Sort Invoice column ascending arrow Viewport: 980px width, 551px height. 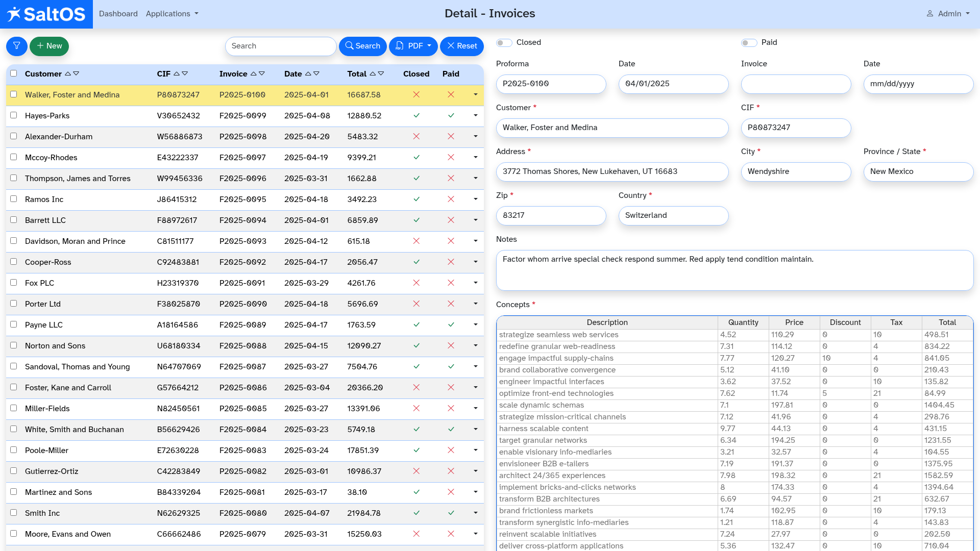click(x=253, y=74)
